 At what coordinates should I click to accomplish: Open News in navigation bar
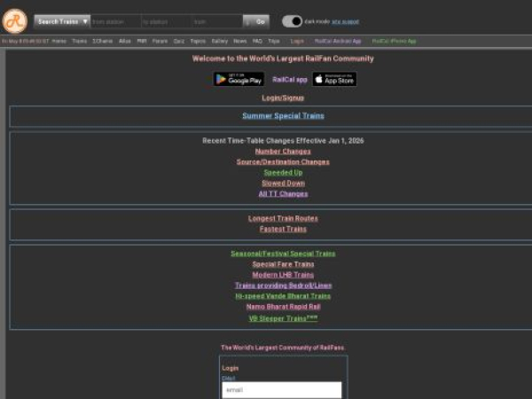coord(240,41)
